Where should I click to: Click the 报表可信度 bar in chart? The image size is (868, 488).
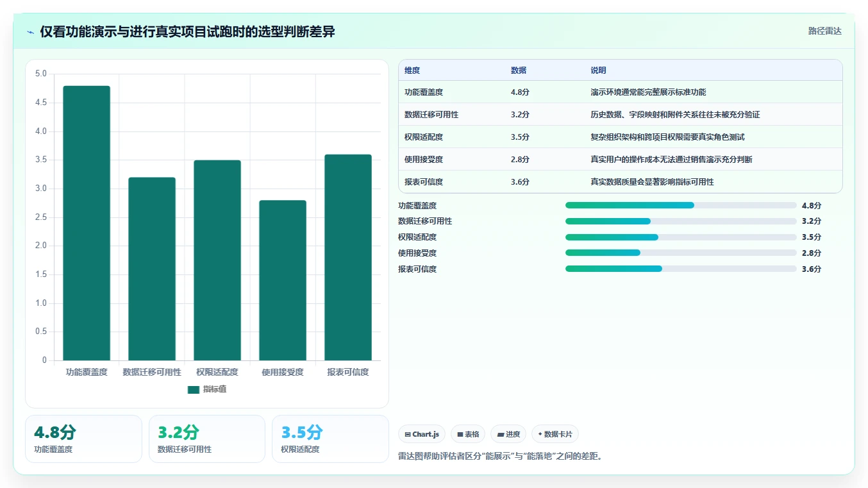pyautogui.click(x=348, y=257)
